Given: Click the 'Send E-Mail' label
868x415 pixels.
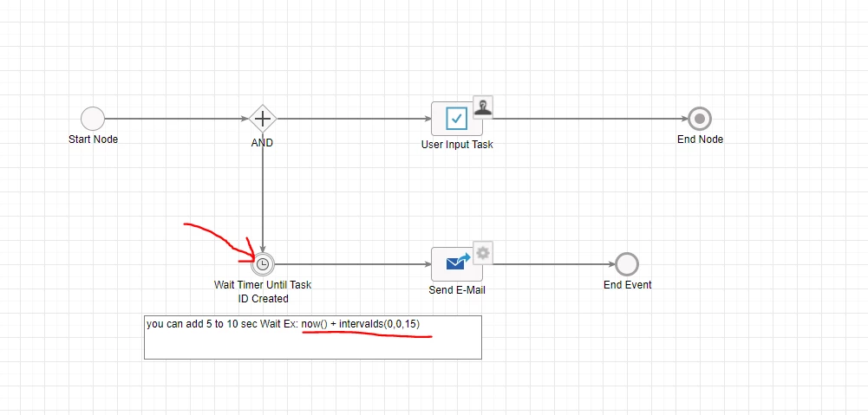Looking at the screenshot, I should click(x=457, y=290).
